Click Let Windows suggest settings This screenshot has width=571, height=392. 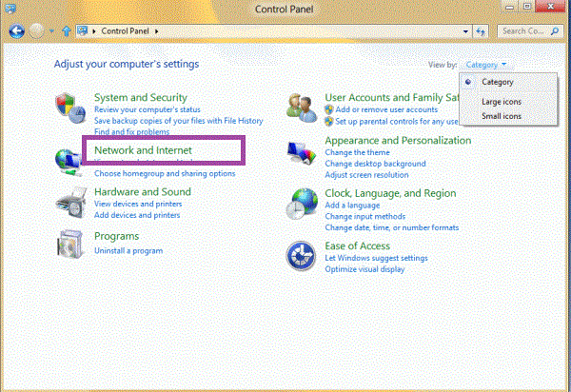[x=376, y=258]
